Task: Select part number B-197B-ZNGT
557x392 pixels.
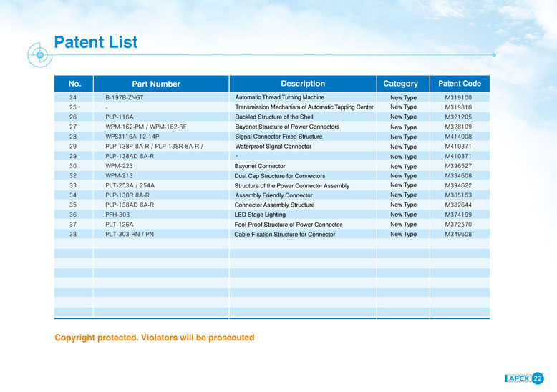Action: [125, 97]
